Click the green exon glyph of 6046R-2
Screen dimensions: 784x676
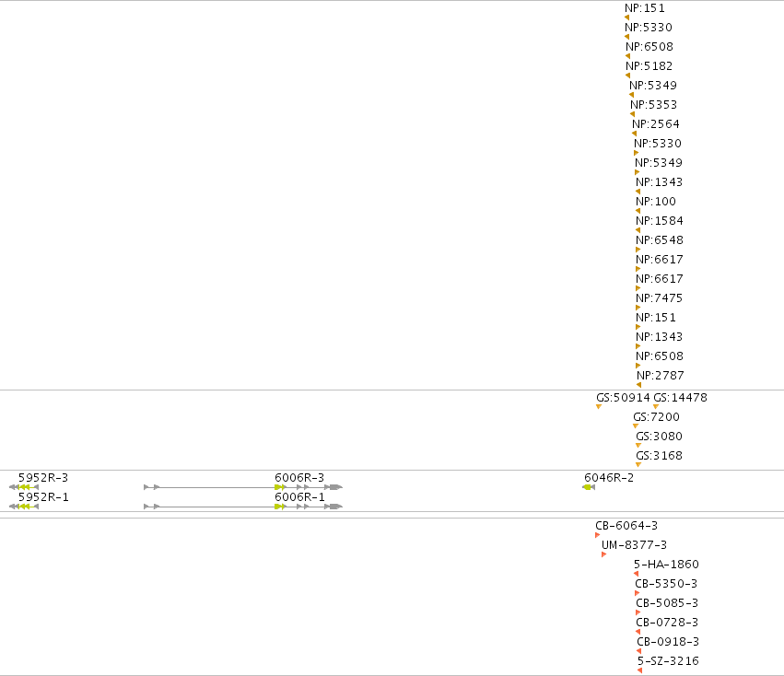point(587,487)
